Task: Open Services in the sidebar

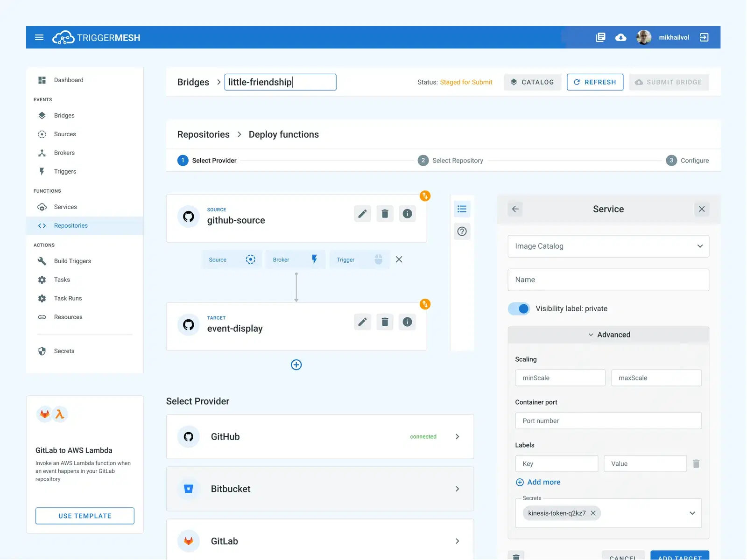Action: pyautogui.click(x=85, y=207)
